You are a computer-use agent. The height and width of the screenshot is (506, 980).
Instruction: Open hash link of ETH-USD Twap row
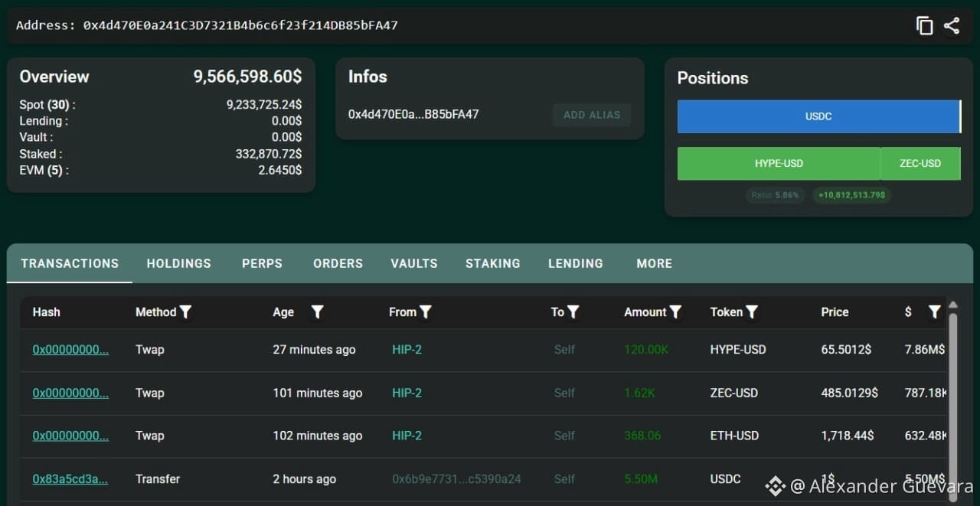pyautogui.click(x=70, y=436)
